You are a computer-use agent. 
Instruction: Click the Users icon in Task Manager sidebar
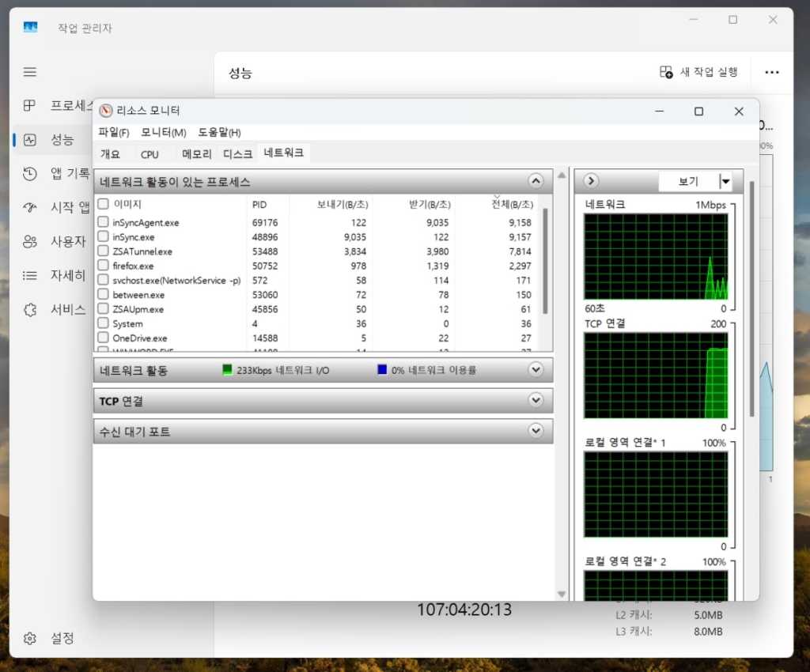[x=30, y=241]
